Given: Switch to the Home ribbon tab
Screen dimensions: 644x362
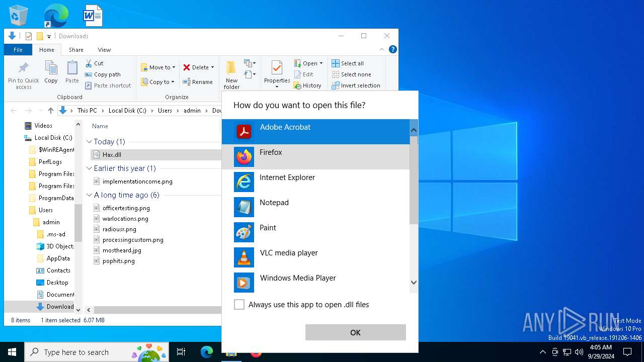Looking at the screenshot, I should pos(47,50).
